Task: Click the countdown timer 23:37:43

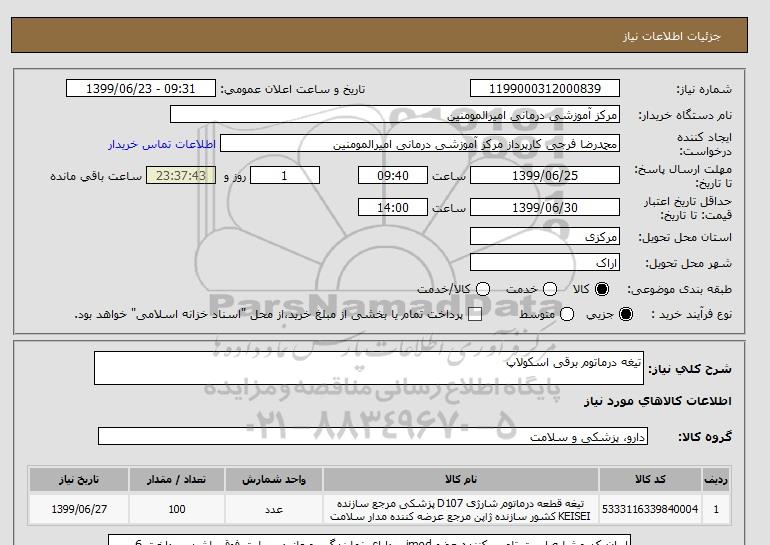Action: (181, 175)
